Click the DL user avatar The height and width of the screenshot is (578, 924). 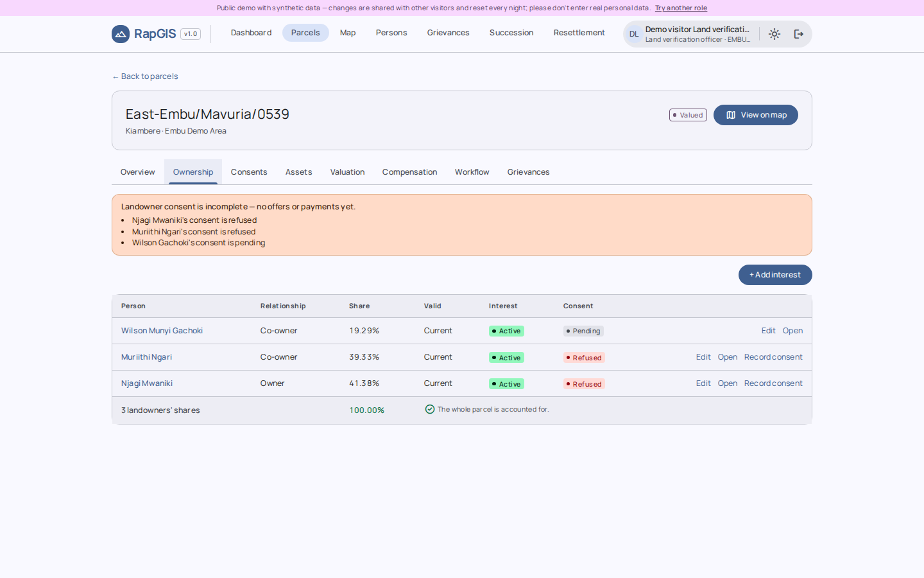(634, 34)
